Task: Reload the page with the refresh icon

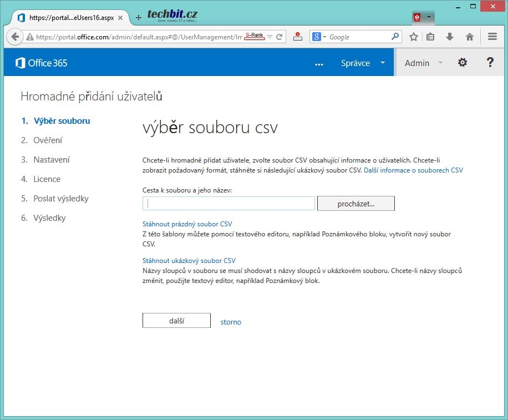Action: click(280, 37)
